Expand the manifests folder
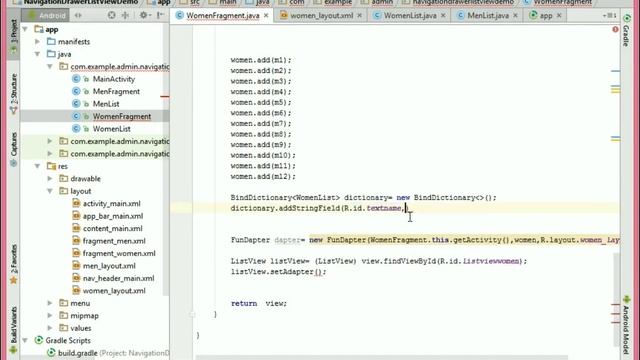640x360 pixels. click(38, 42)
